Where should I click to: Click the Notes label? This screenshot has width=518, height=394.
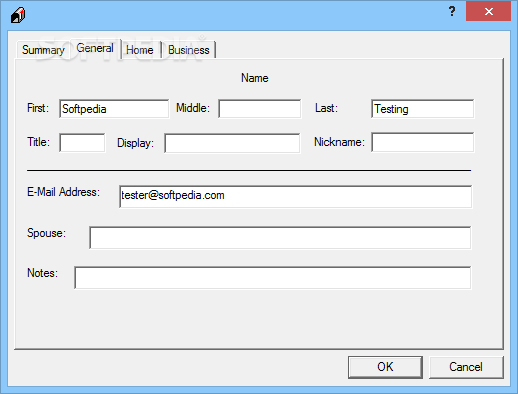tap(42, 273)
